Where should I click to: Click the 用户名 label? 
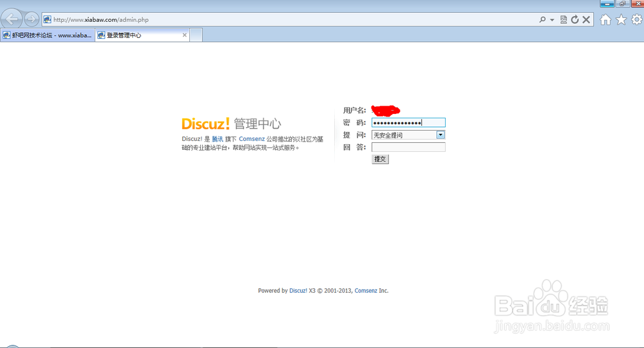point(354,111)
